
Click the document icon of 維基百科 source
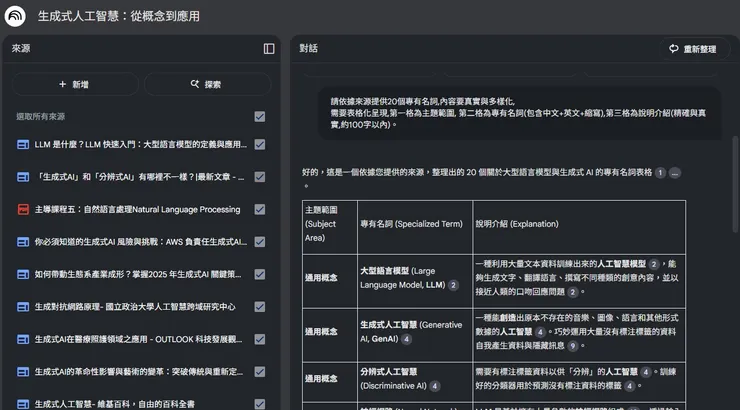click(23, 404)
